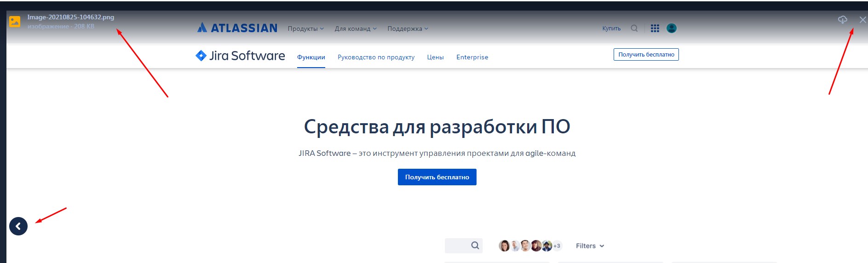Switch to the Функции tab
The height and width of the screenshot is (263, 868).
point(311,57)
